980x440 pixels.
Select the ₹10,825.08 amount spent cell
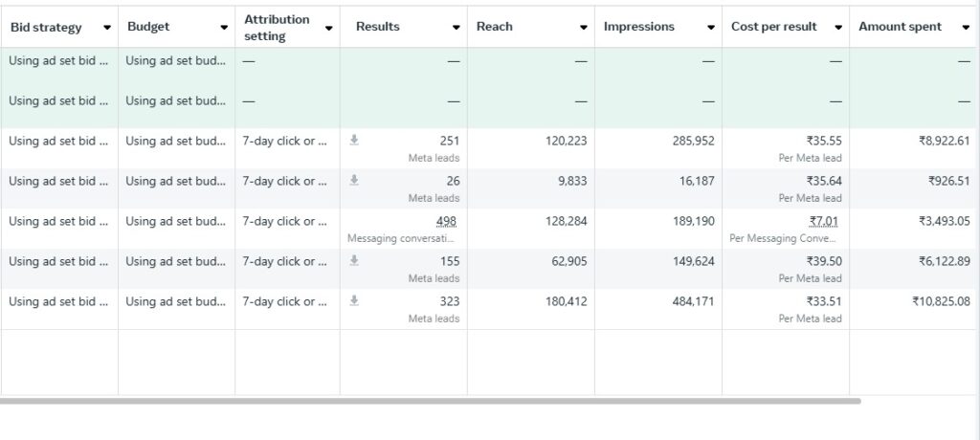pyautogui.click(x=941, y=301)
